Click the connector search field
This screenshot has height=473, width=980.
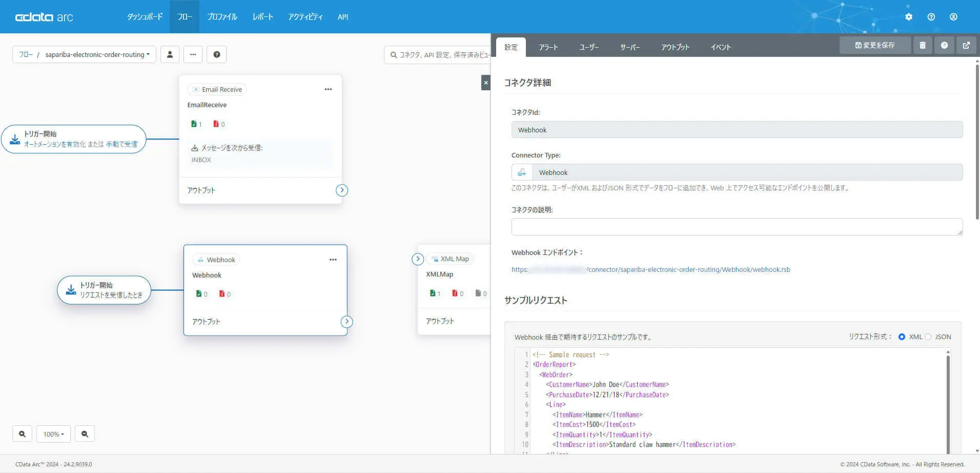[437, 54]
